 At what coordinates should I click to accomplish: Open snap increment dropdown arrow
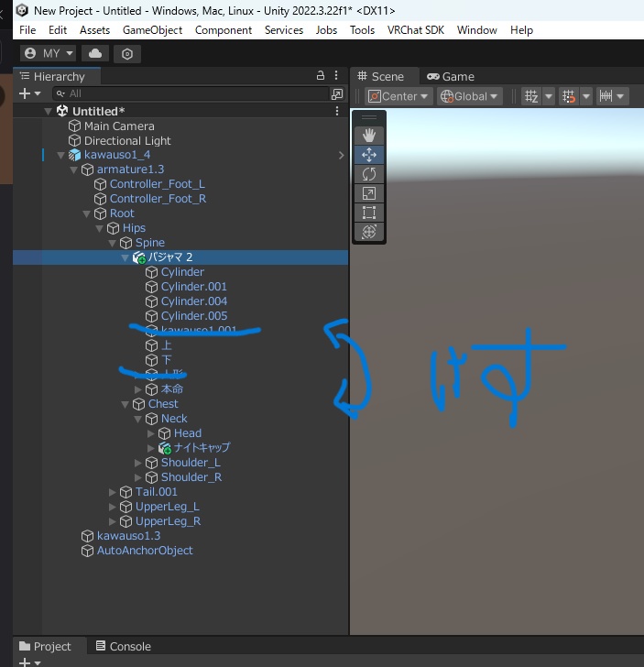[x=620, y=96]
